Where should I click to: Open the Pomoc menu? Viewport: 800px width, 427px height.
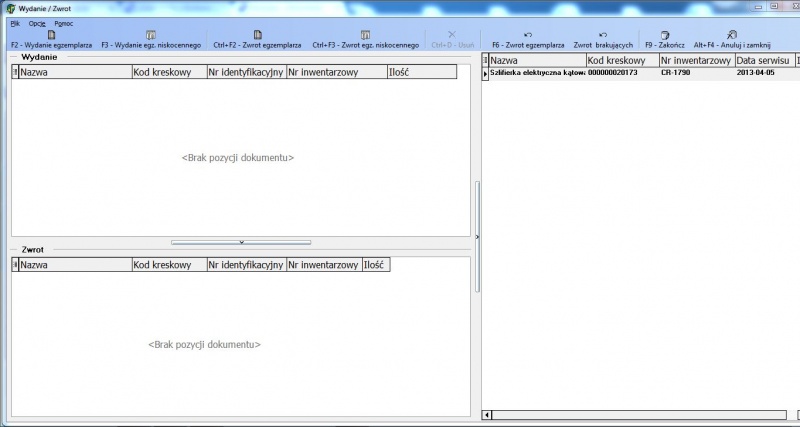[x=64, y=23]
